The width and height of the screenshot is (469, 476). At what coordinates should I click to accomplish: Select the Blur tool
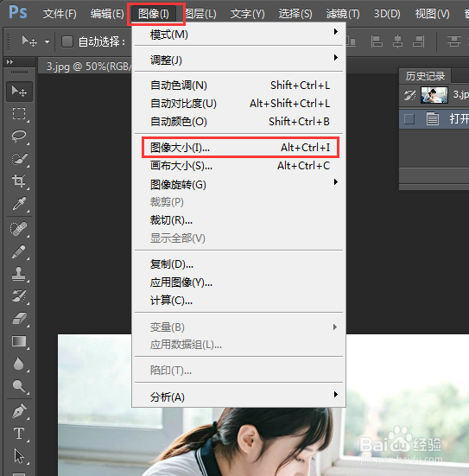(19, 364)
